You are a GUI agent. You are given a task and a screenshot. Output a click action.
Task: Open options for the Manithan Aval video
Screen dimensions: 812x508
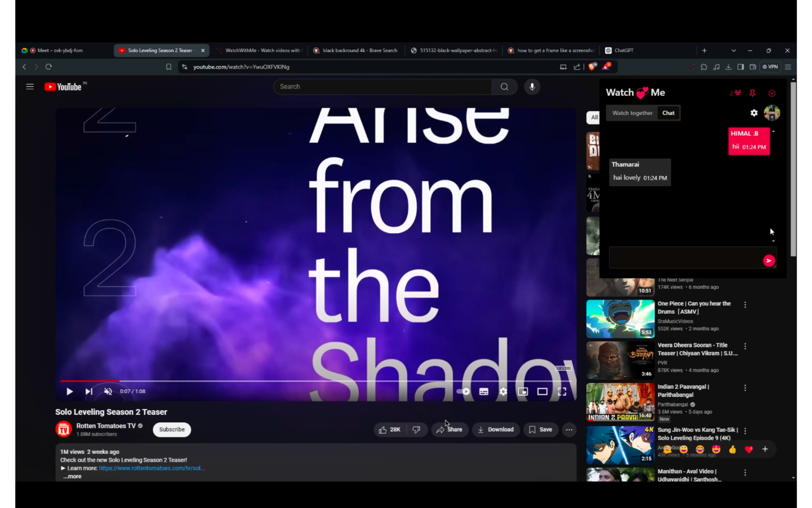pyautogui.click(x=745, y=472)
